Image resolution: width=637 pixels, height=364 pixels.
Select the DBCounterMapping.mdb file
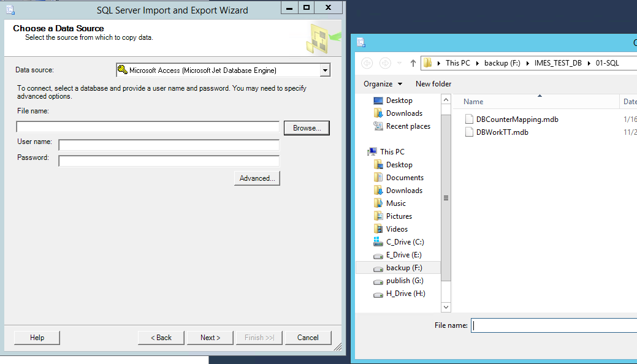[517, 119]
